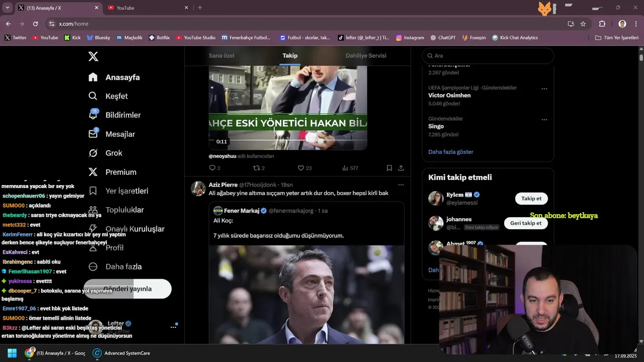Open the Ali Koç quoted post image
Image resolution: width=644 pixels, height=362 pixels.
[x=306, y=295]
